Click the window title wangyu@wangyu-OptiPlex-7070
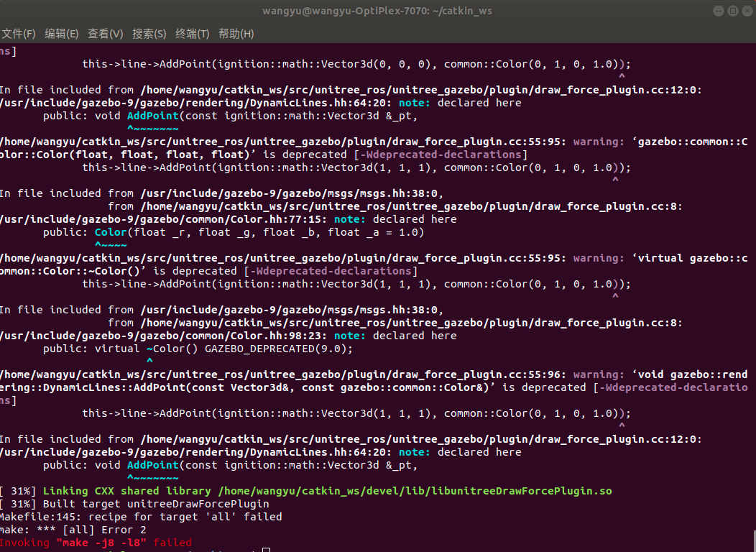This screenshot has width=756, height=552. click(377, 11)
